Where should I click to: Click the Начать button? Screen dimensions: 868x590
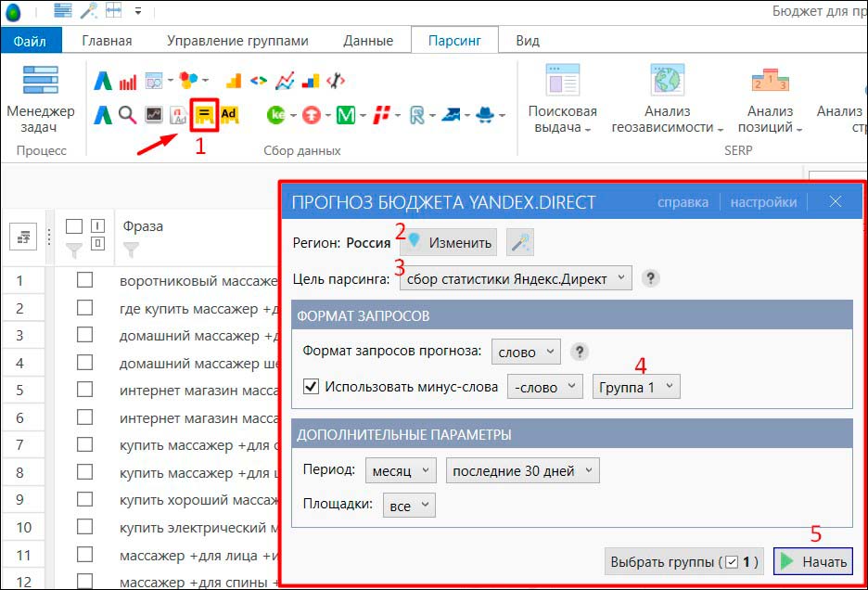click(x=813, y=561)
